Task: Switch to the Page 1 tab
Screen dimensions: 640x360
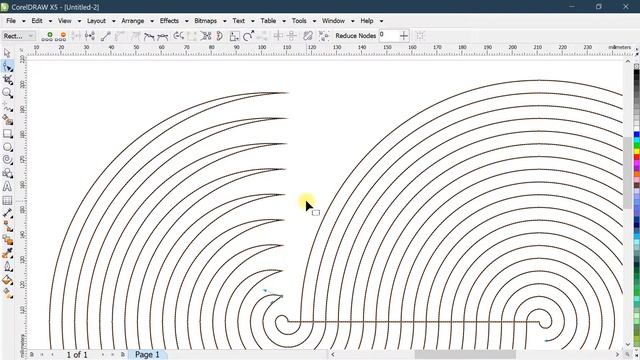Action: [x=147, y=355]
